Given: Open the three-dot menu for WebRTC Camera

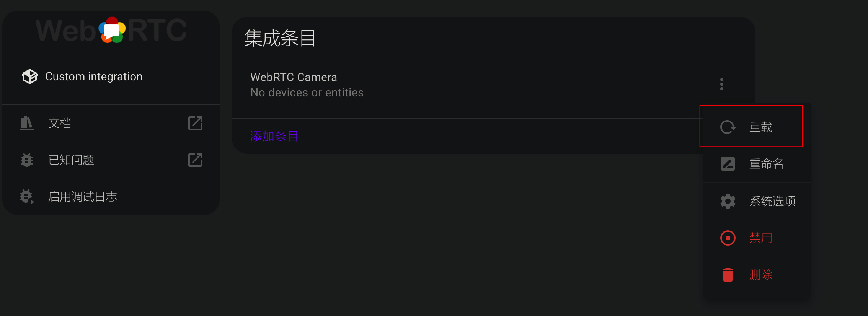Looking at the screenshot, I should 721,83.
